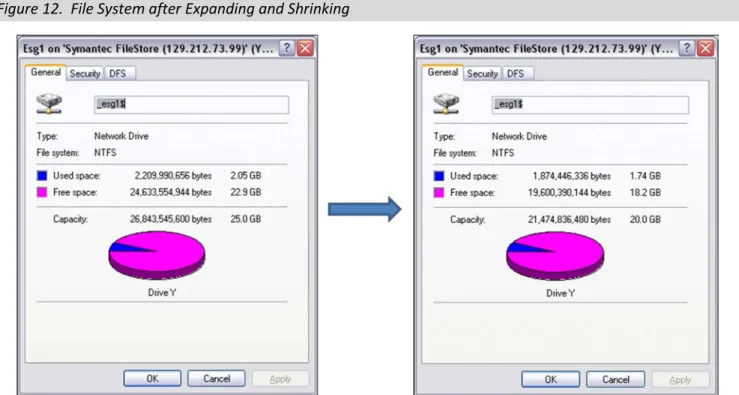This screenshot has width=739, height=395.
Task: Click the 19,600,390,144 bytes free value
Action: coord(569,193)
